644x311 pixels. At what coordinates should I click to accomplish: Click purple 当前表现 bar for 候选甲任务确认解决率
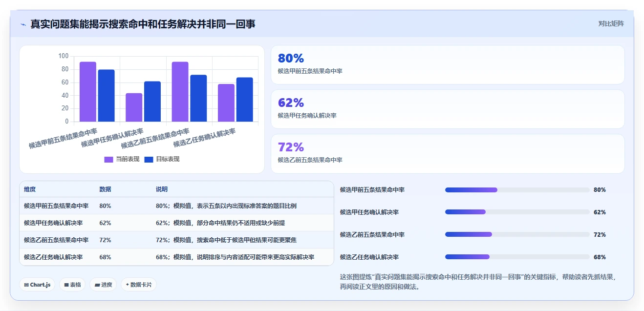pyautogui.click(x=134, y=107)
